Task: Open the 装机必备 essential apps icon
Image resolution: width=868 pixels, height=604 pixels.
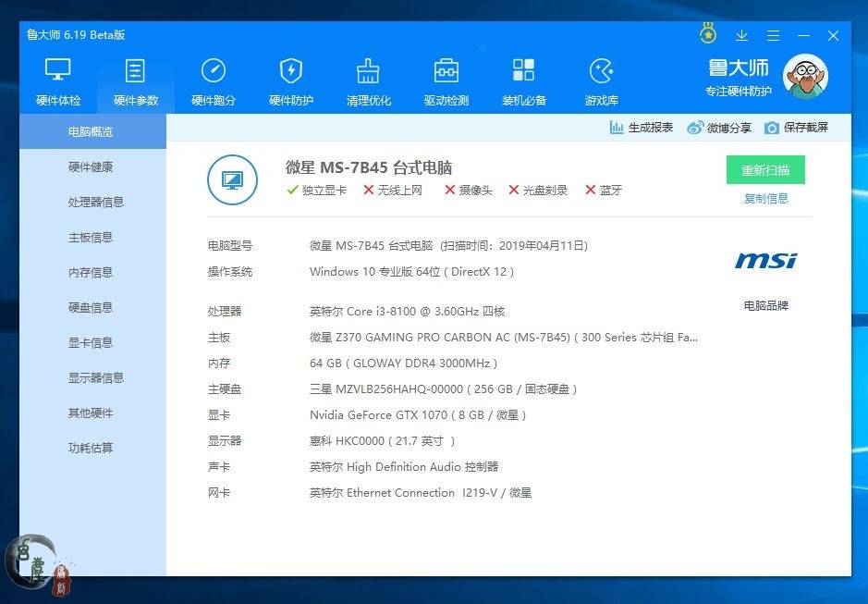Action: pyautogui.click(x=523, y=71)
